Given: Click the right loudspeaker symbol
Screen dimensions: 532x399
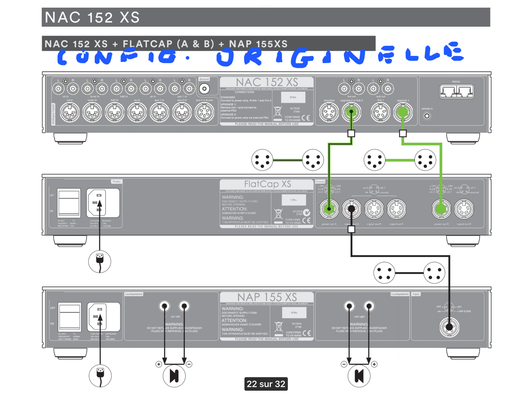Looking at the screenshot, I should click(x=359, y=376).
